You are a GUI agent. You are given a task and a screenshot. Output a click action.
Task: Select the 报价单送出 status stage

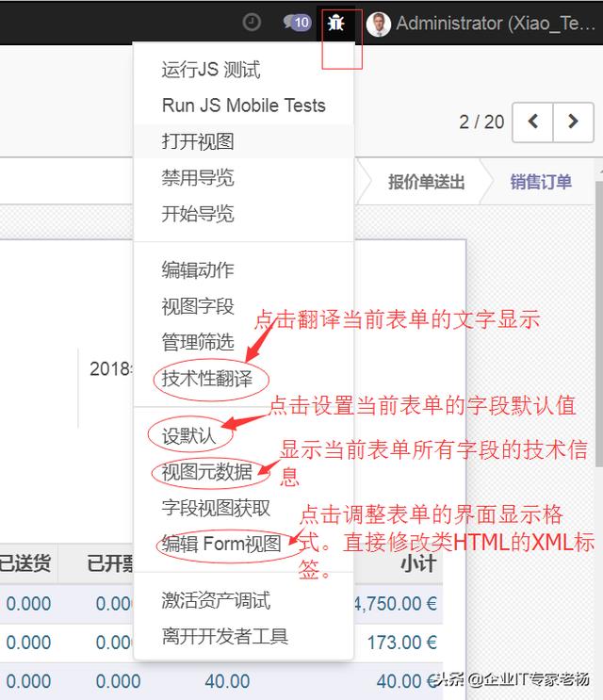pyautogui.click(x=426, y=182)
